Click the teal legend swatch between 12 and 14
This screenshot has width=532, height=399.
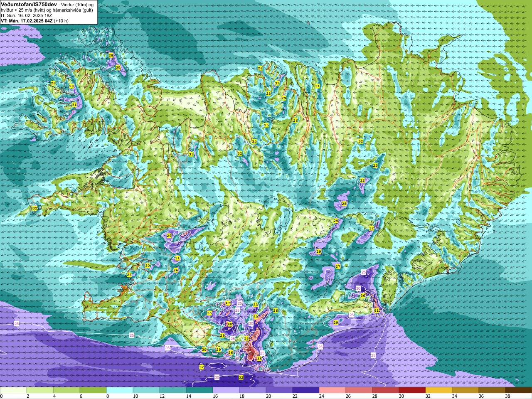(173, 390)
